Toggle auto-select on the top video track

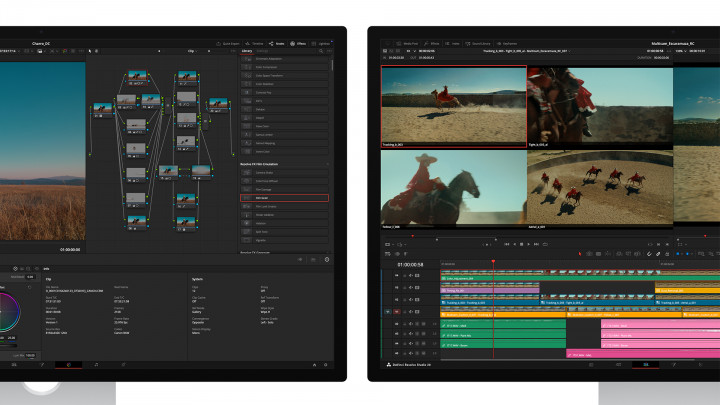[x=411, y=276]
